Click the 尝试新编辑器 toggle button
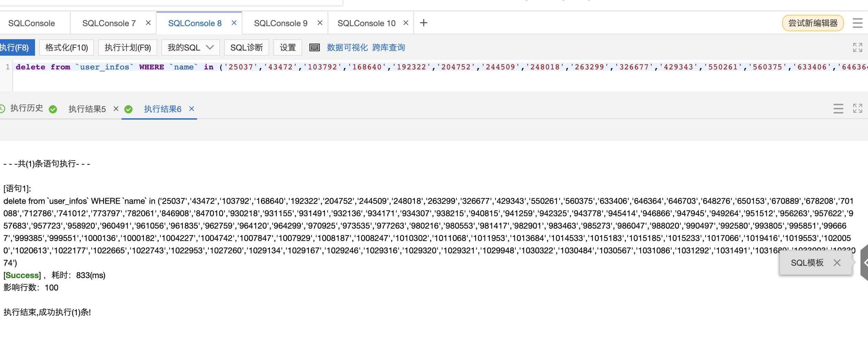Image resolution: width=868 pixels, height=341 pixels. 813,23
